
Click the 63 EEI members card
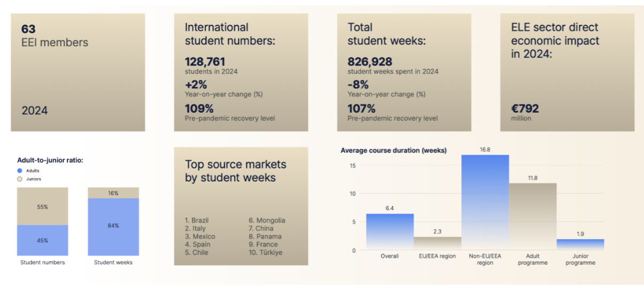coord(77,72)
